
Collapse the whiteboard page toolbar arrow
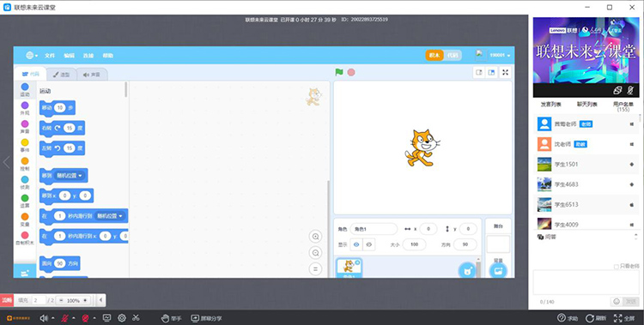pos(101,300)
